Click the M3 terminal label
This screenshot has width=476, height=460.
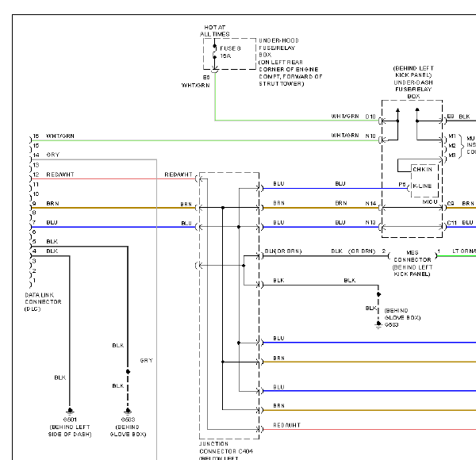[x=452, y=155]
